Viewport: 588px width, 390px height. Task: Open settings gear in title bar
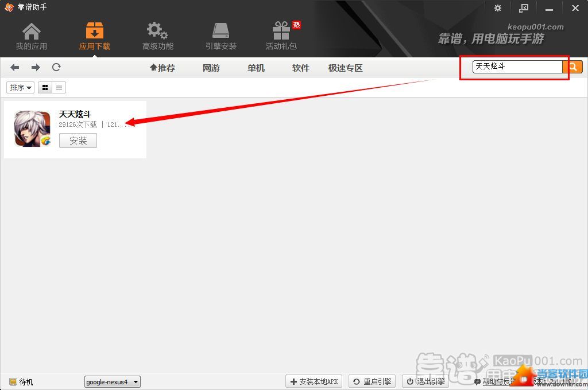click(x=498, y=8)
